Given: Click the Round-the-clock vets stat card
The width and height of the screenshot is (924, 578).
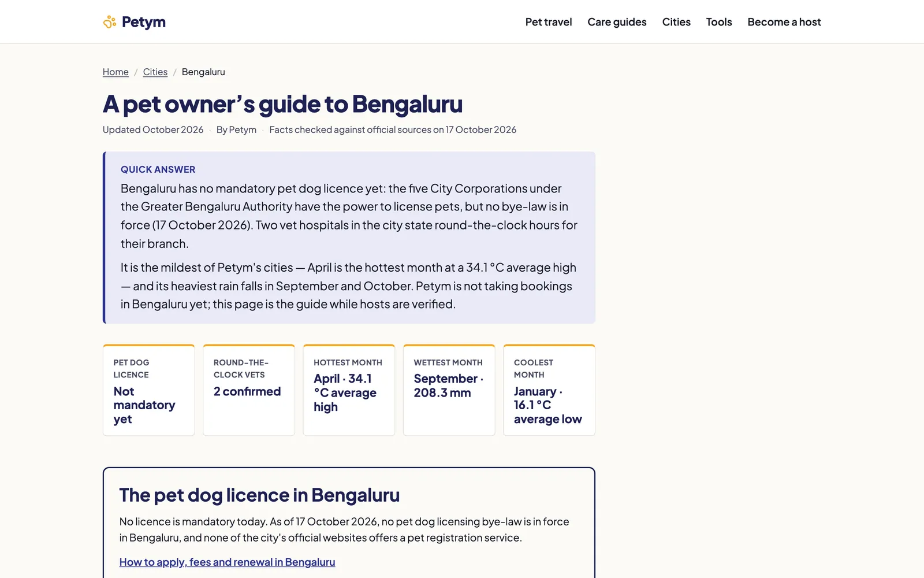Looking at the screenshot, I should [x=249, y=390].
